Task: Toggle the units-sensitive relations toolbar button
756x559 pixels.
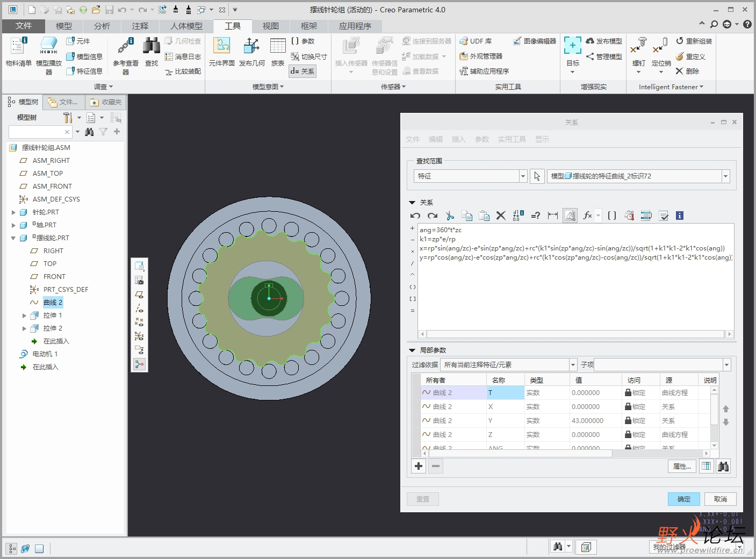Action: click(570, 216)
